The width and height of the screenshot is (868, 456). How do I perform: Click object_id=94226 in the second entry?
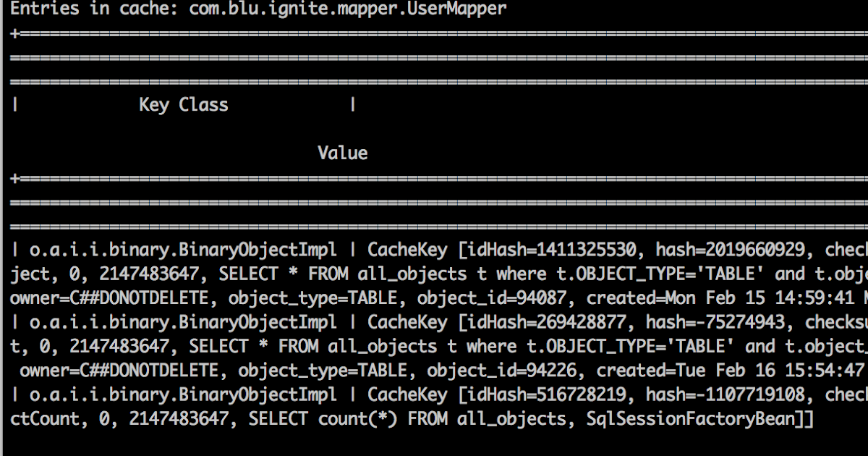[505, 371]
